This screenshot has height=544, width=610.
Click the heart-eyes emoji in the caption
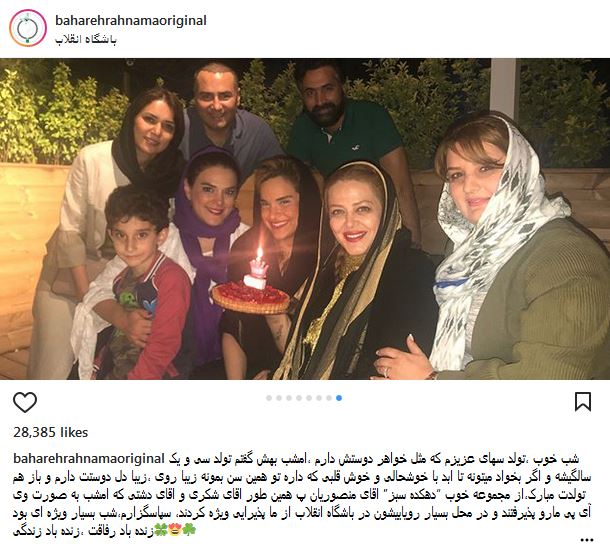point(175,530)
